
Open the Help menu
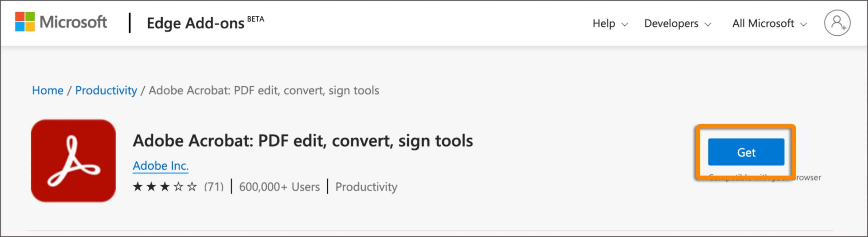tap(604, 23)
